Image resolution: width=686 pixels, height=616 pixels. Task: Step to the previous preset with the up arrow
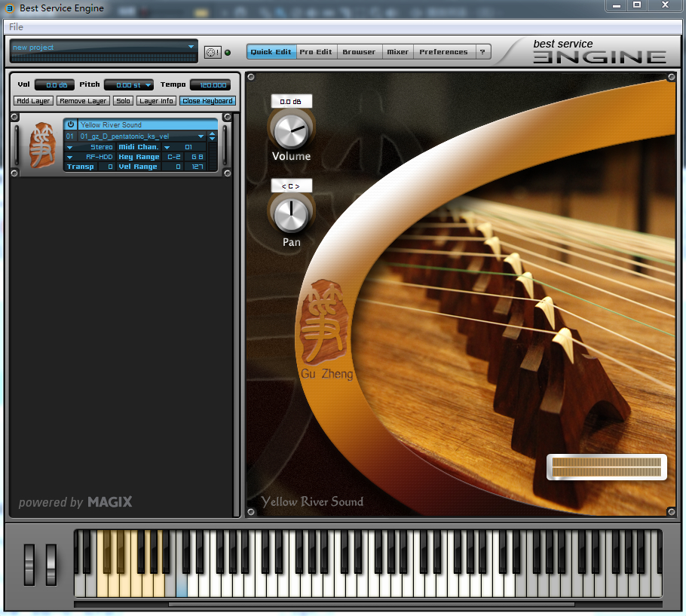pyautogui.click(x=212, y=133)
